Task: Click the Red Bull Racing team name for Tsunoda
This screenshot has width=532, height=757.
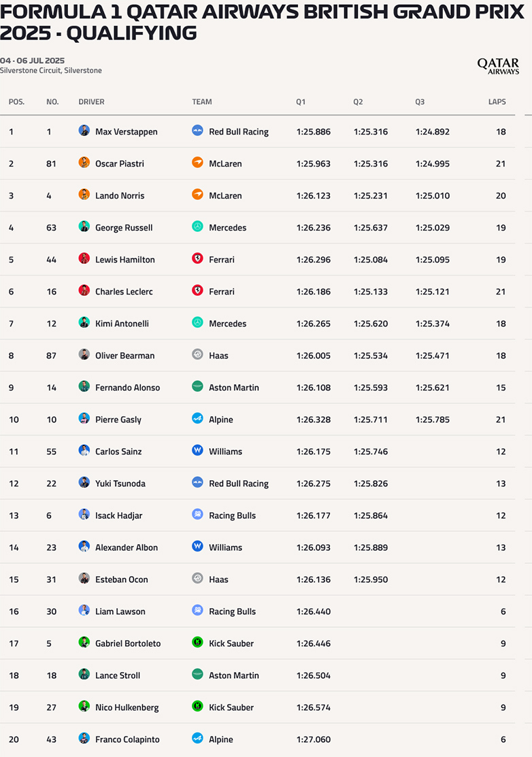Action: 238,483
